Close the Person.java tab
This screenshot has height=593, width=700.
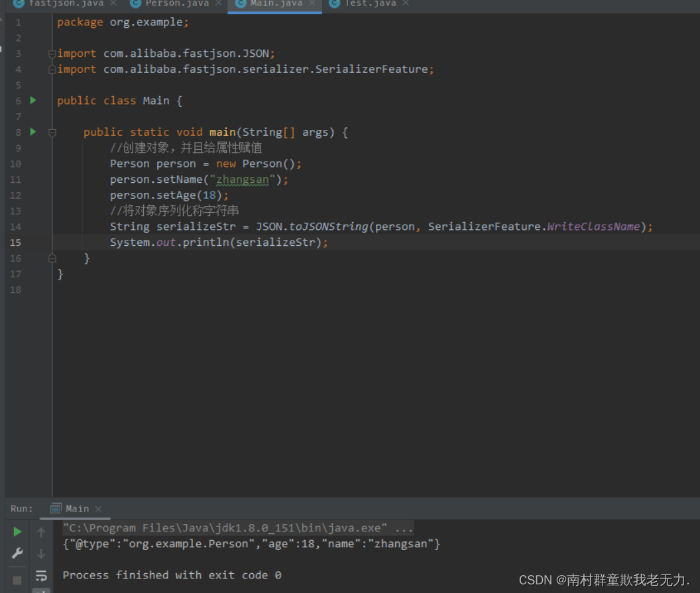pos(218,3)
